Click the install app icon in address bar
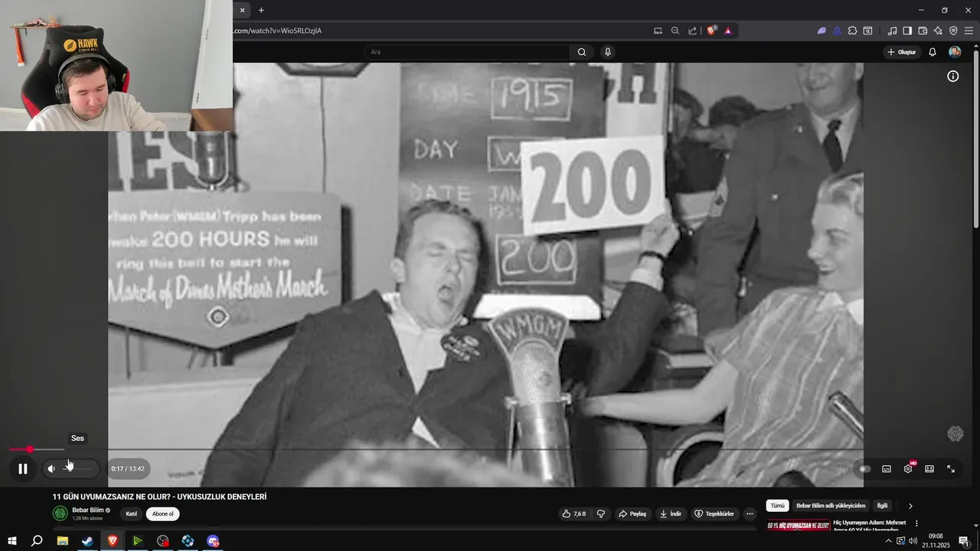980x551 pixels. click(658, 31)
